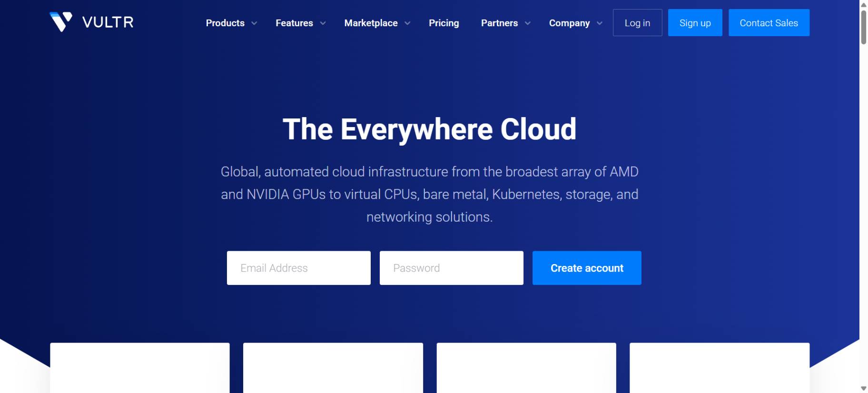The image size is (868, 393).
Task: Click the Sign up button
Action: tap(695, 23)
